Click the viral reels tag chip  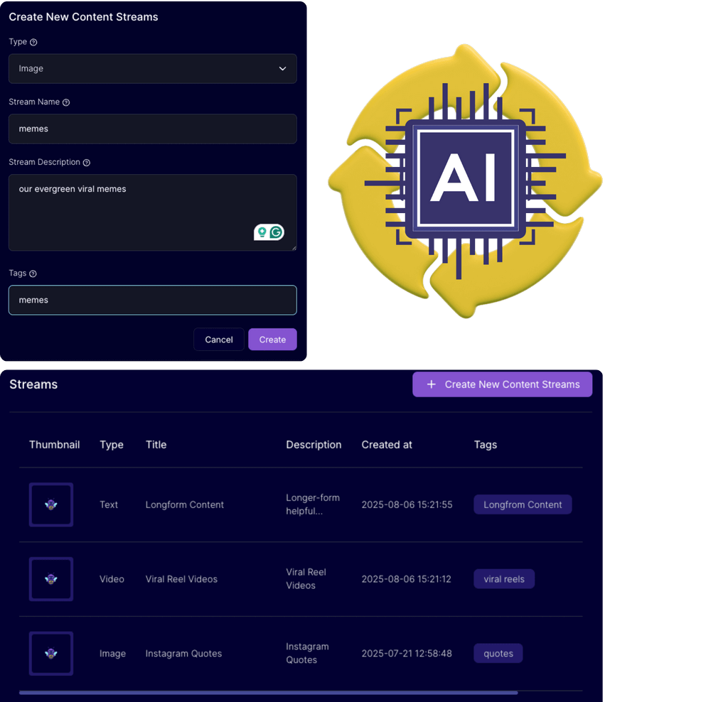(504, 579)
